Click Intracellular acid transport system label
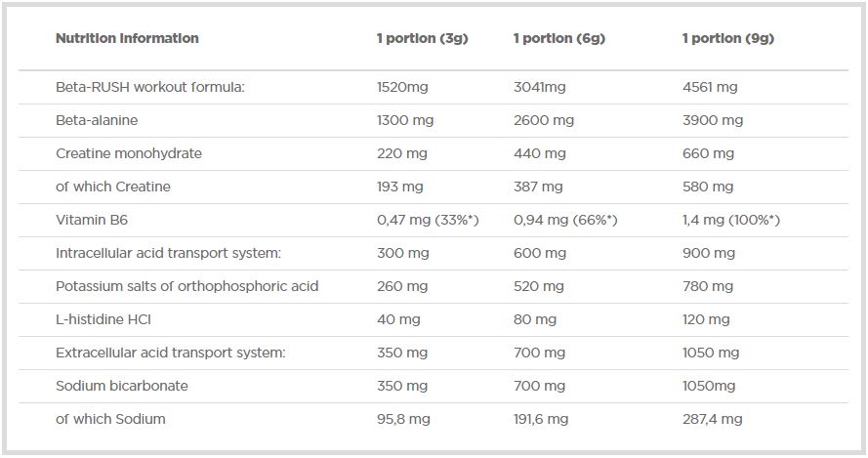868x458 pixels. [168, 253]
